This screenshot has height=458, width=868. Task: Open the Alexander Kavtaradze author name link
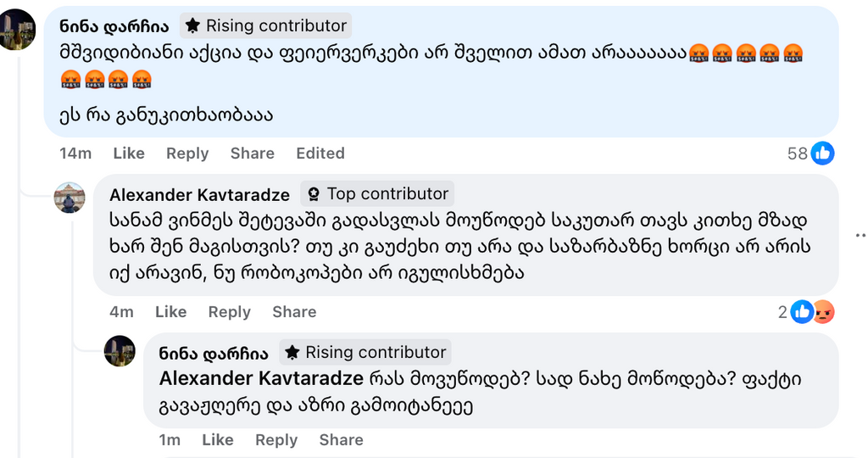point(199,195)
